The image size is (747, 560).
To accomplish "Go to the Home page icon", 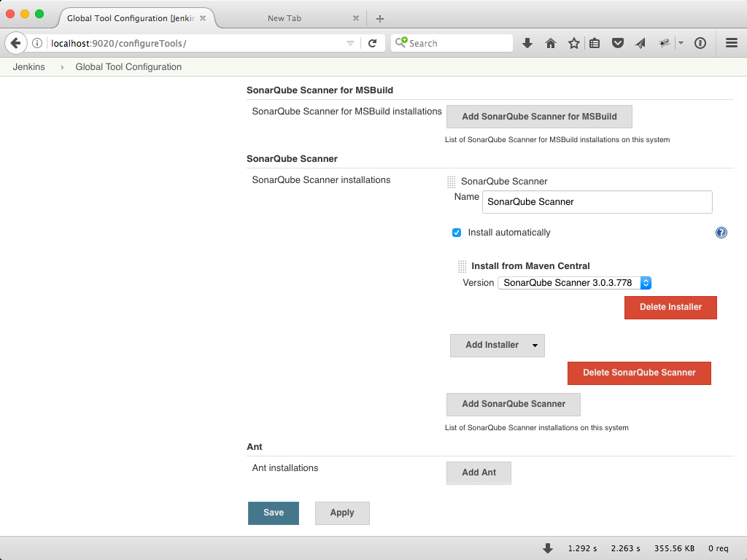I will 551,43.
